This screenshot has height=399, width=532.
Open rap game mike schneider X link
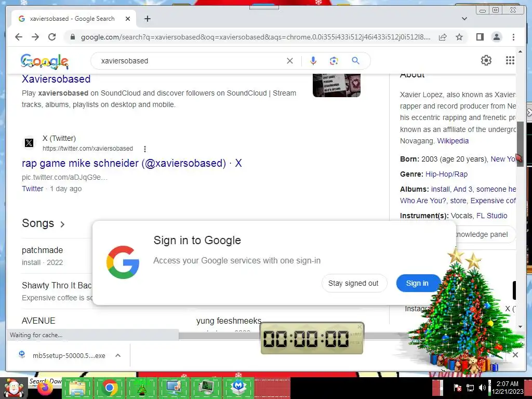131,163
